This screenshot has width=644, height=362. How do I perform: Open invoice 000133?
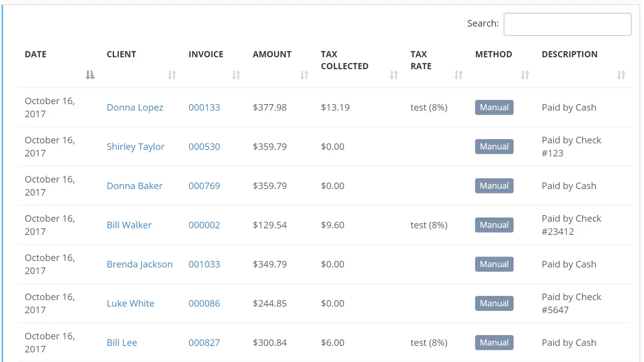(204, 107)
